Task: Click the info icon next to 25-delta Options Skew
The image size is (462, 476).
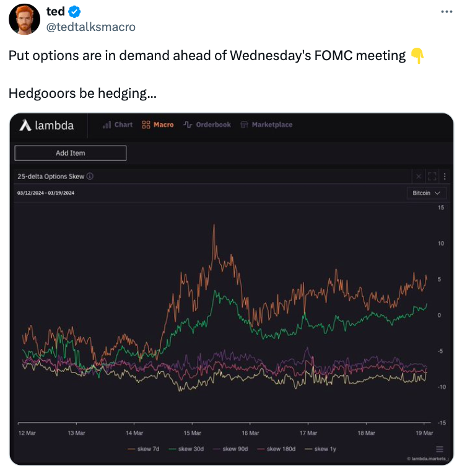Action: [90, 177]
